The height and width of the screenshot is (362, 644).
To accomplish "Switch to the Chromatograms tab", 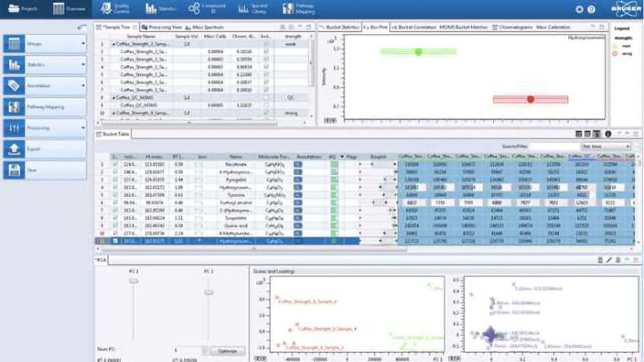I will click(x=512, y=27).
